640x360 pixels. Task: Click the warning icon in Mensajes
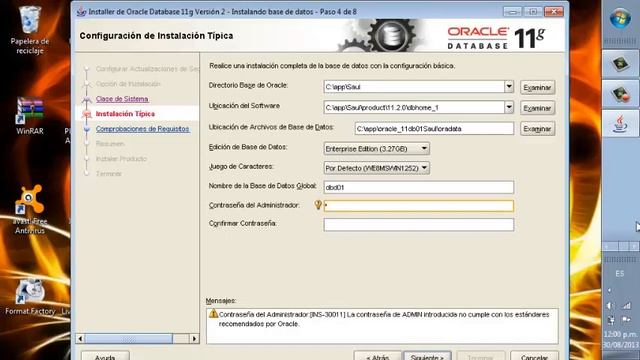(x=213, y=314)
